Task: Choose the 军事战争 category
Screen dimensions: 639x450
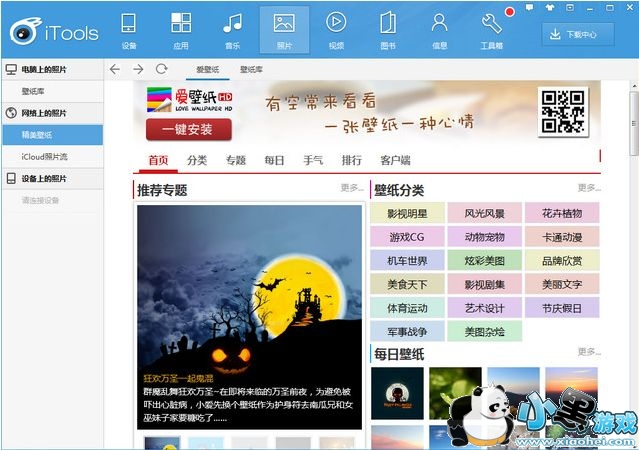Action: (407, 331)
